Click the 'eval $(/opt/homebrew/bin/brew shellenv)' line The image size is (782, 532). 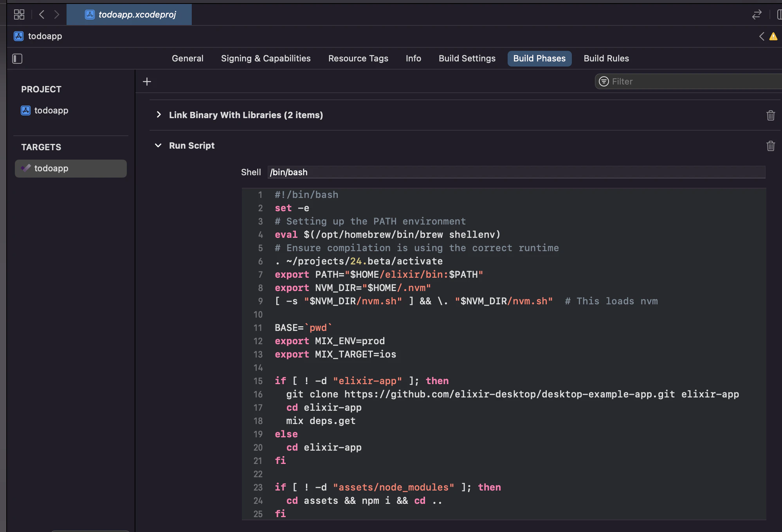point(387,235)
